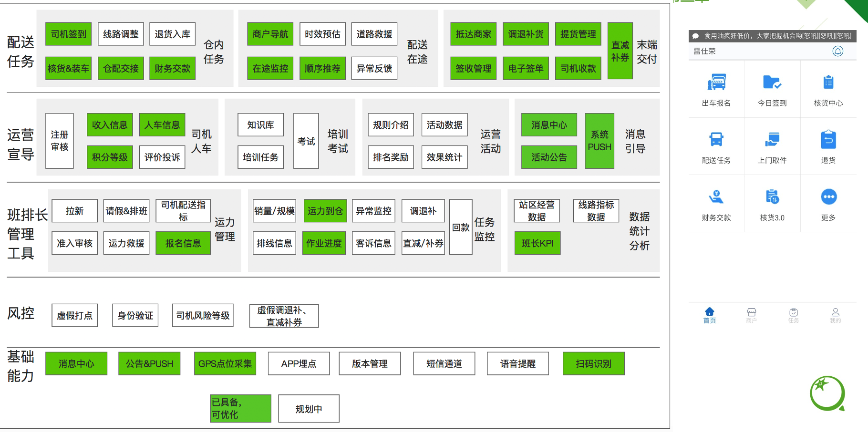This screenshot has height=434, width=868.
Task: Open the fuel price announcement banner text
Action: coord(778,36)
